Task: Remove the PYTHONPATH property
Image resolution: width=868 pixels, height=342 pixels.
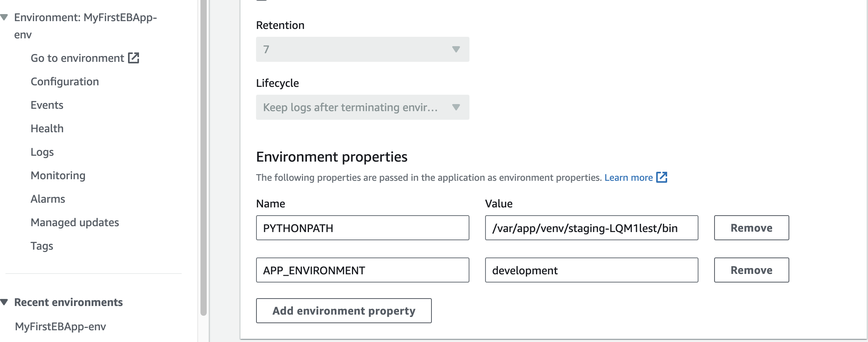Action: click(751, 228)
